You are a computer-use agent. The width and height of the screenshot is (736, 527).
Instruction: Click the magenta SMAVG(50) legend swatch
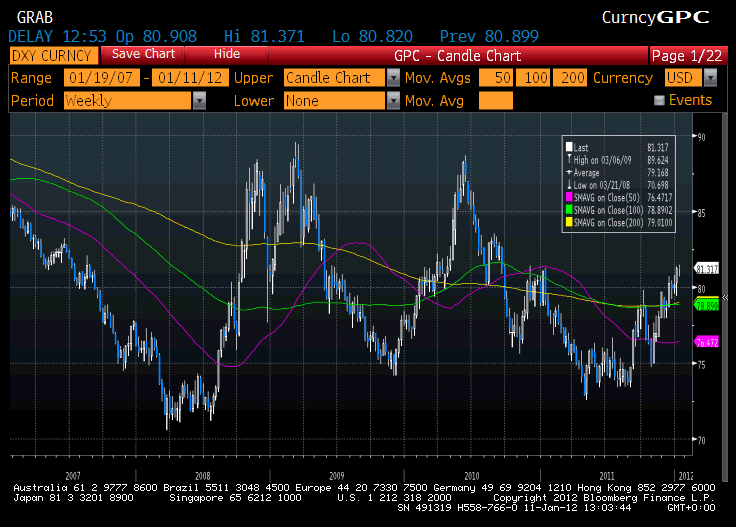coord(569,198)
